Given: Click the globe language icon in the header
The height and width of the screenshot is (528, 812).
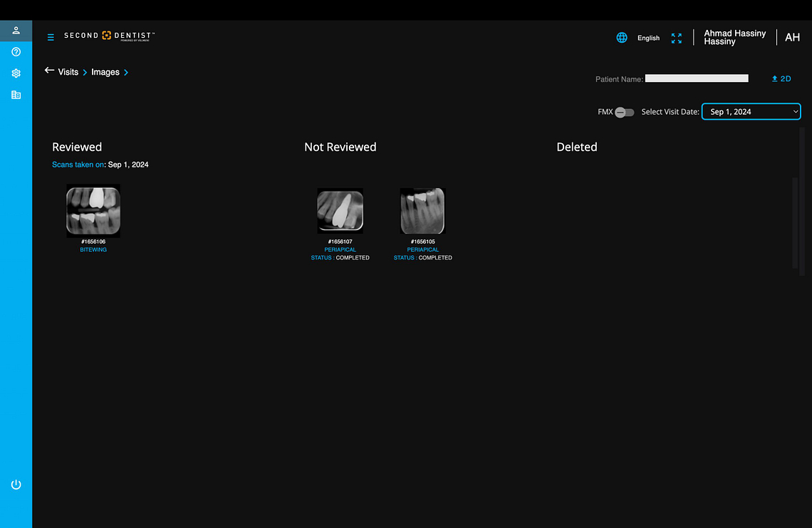Looking at the screenshot, I should point(621,37).
